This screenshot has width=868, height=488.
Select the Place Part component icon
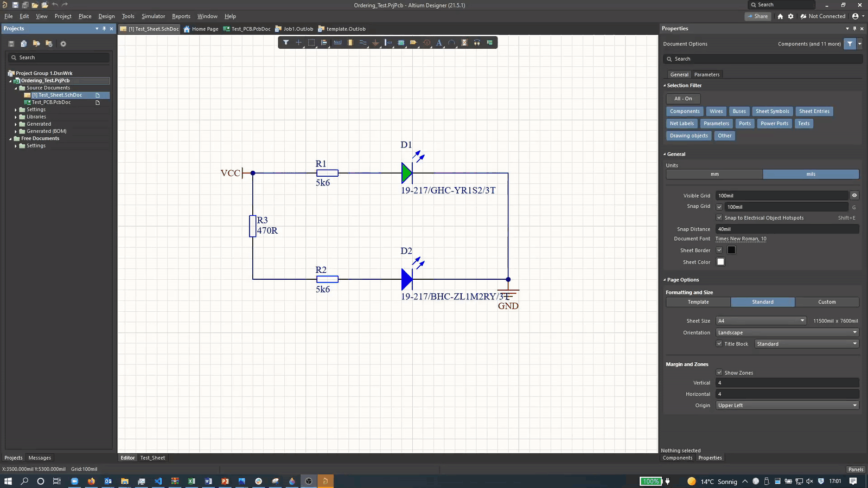click(x=350, y=42)
